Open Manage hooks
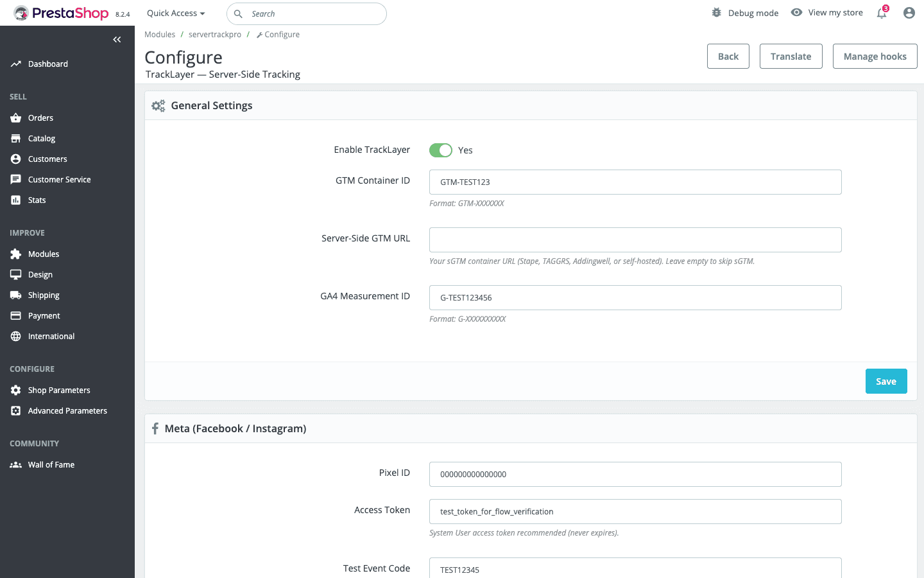The image size is (924, 578). [875, 56]
